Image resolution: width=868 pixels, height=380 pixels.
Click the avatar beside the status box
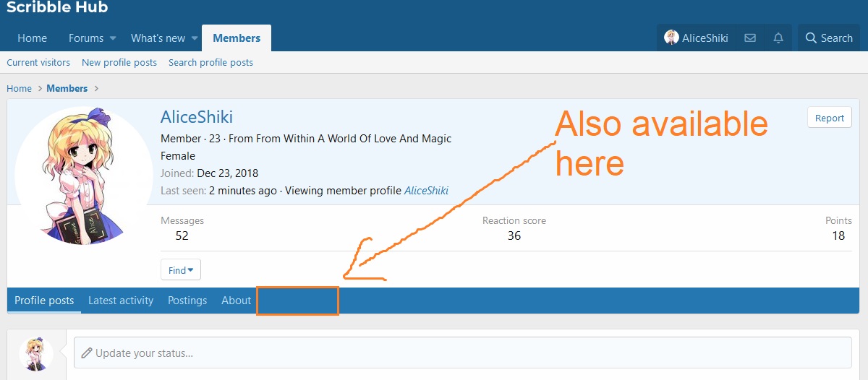tap(36, 353)
